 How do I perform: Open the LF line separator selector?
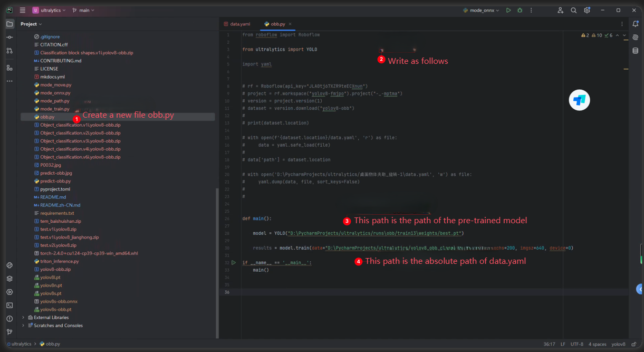coord(563,344)
